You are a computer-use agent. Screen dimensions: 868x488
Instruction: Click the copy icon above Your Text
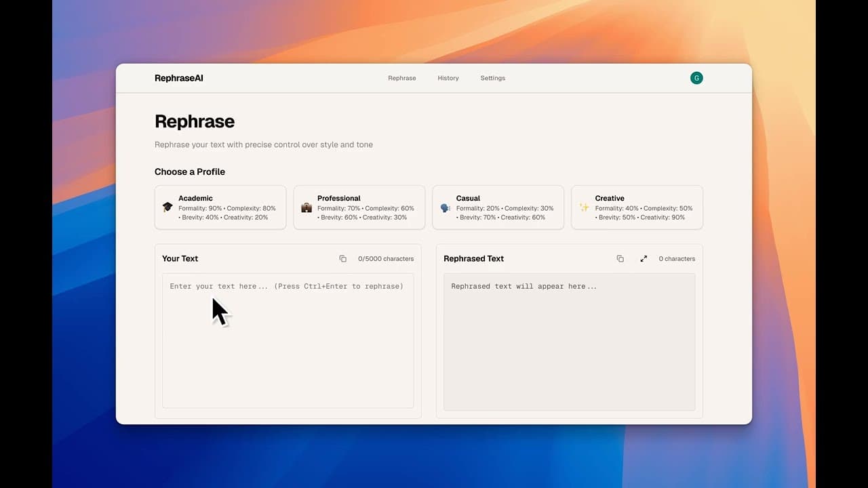(x=343, y=258)
